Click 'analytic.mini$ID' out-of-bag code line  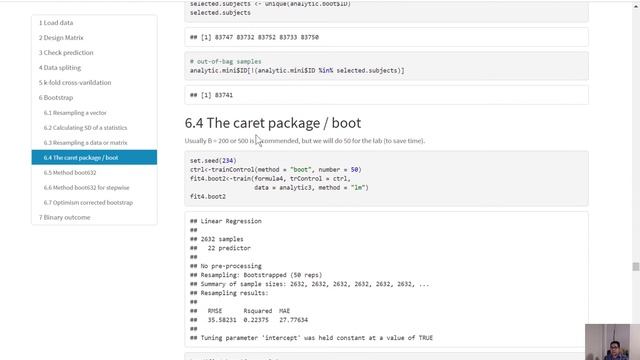coord(297,71)
